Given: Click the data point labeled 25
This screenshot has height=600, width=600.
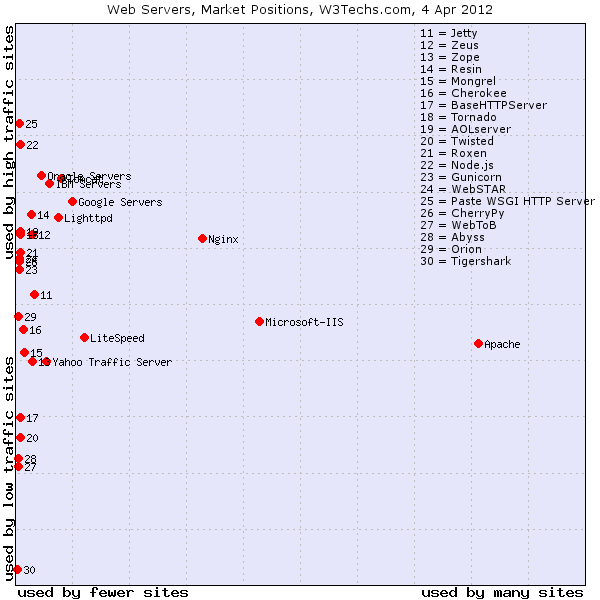Looking at the screenshot, I should click(x=20, y=124).
